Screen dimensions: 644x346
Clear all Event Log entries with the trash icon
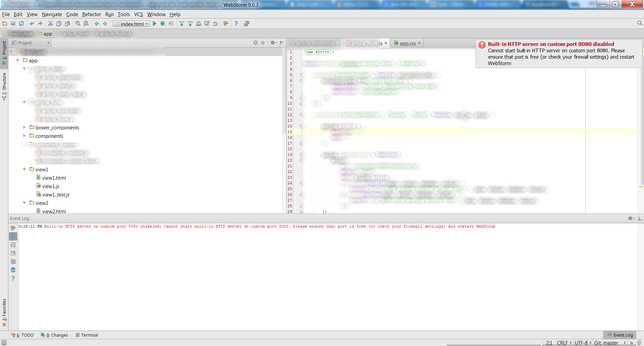point(13,270)
